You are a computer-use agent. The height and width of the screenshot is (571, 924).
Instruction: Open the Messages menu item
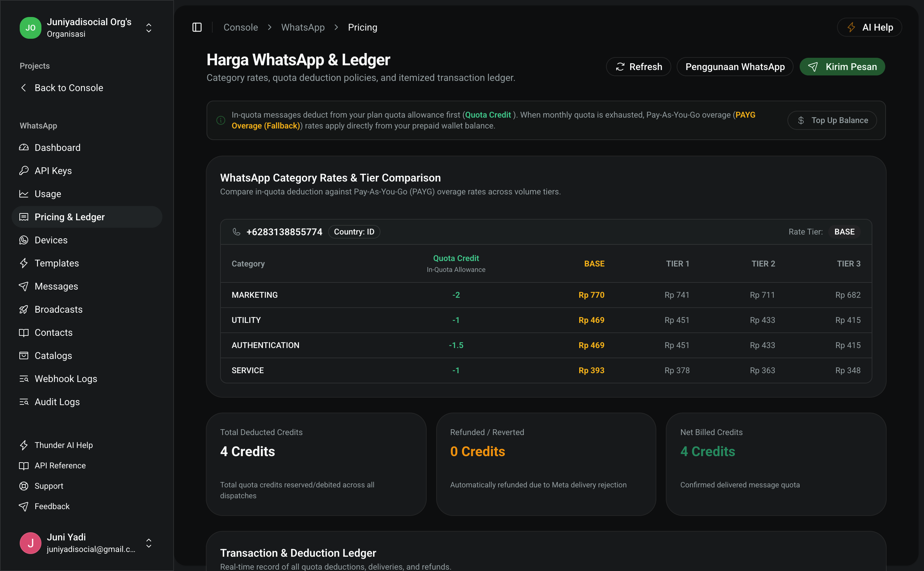[x=87, y=286]
